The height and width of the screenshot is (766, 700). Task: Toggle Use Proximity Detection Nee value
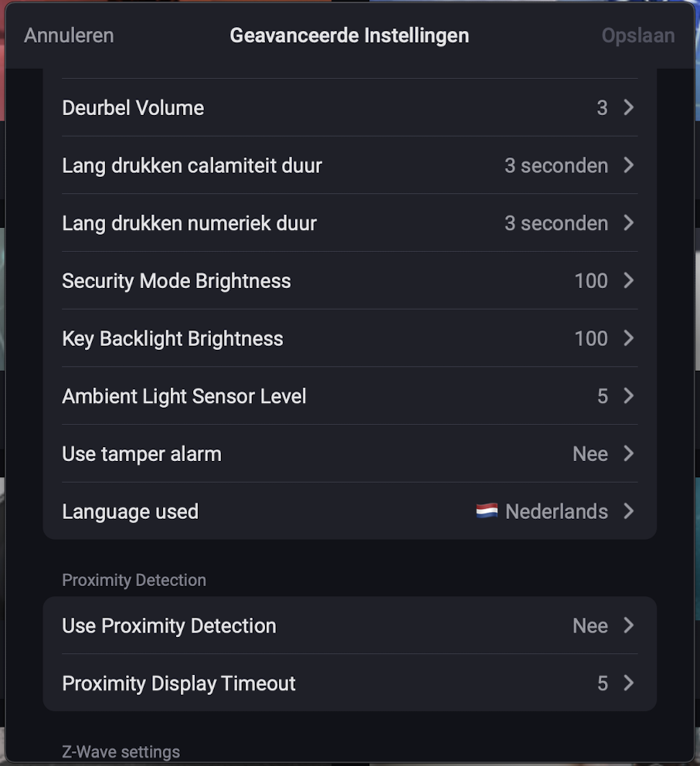[590, 625]
